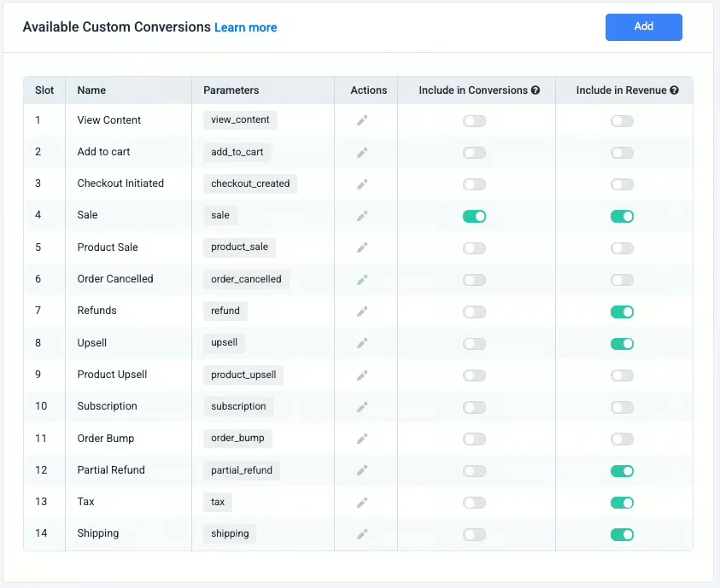Click the edit pencil for Refunds
This screenshot has width=720, height=588.
[x=362, y=311]
